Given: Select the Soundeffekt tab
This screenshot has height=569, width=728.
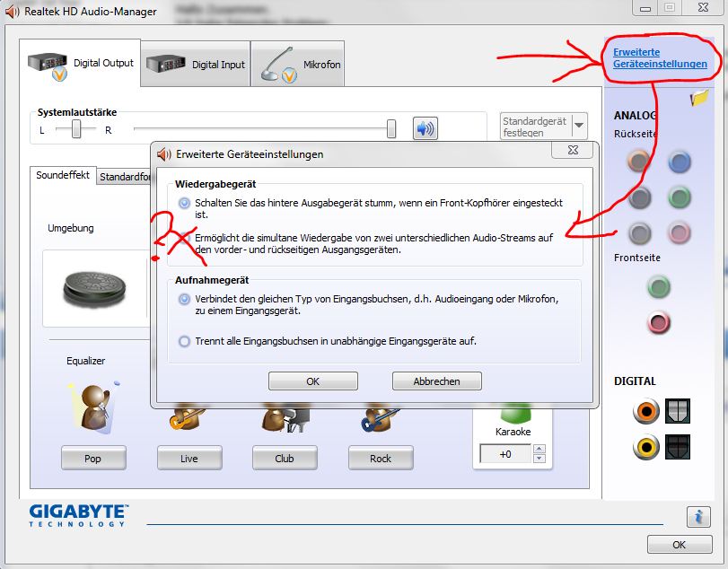Looking at the screenshot, I should 63,175.
